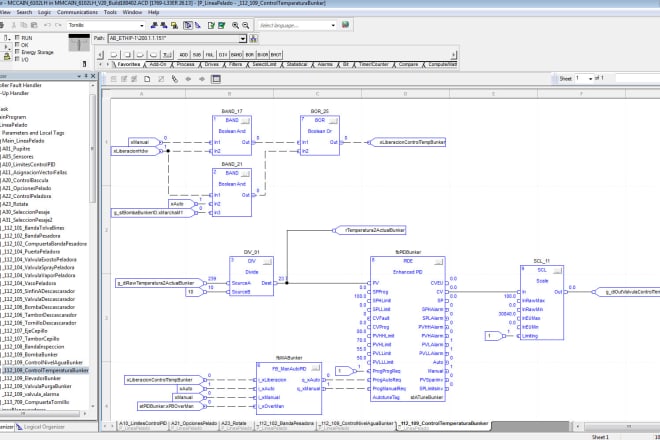The width and height of the screenshot is (660, 440).
Task: Click the organizer tree horizontal scrollbar
Action: [40, 414]
